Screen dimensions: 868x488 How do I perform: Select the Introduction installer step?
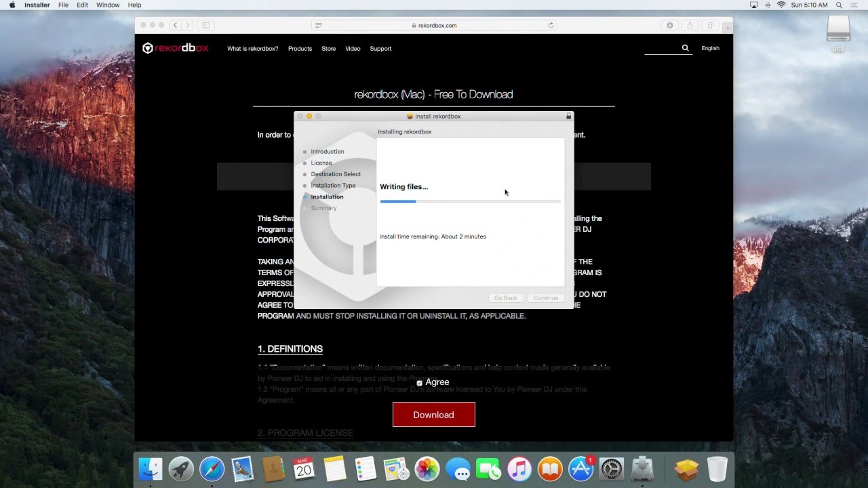tap(327, 152)
